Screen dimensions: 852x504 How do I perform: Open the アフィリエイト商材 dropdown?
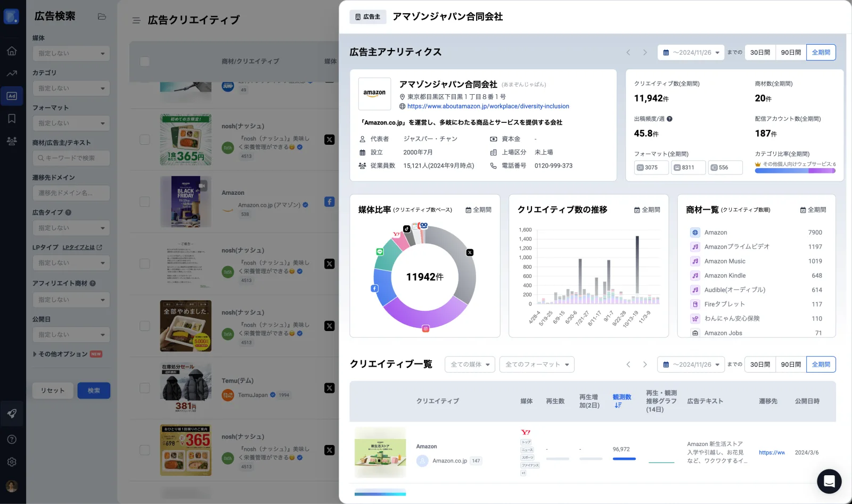point(71,300)
